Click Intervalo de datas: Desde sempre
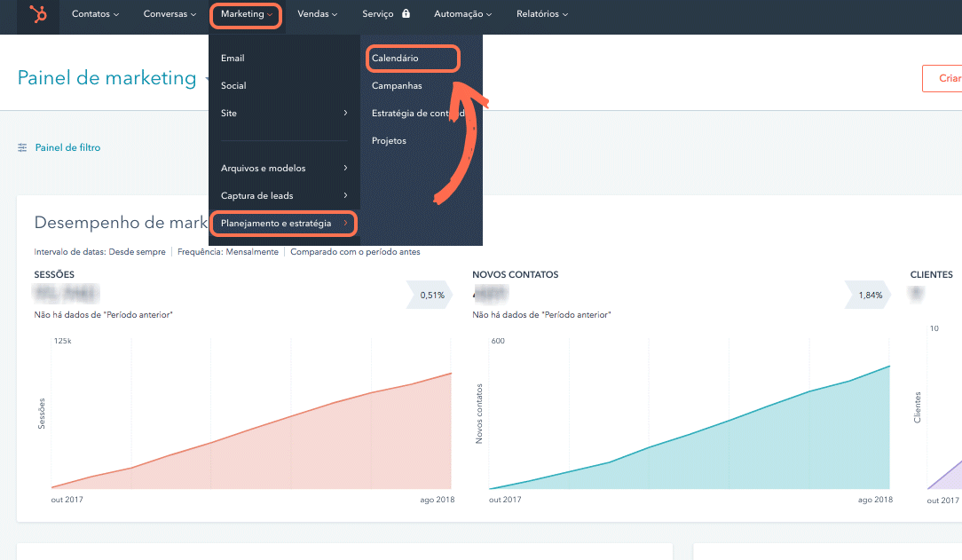Screen dimensions: 962x560 (99, 251)
